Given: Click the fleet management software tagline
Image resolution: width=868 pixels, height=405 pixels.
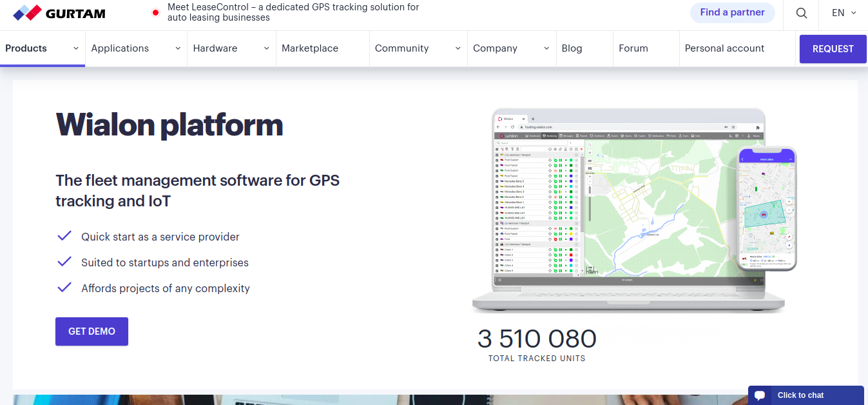Looking at the screenshot, I should pos(198,190).
